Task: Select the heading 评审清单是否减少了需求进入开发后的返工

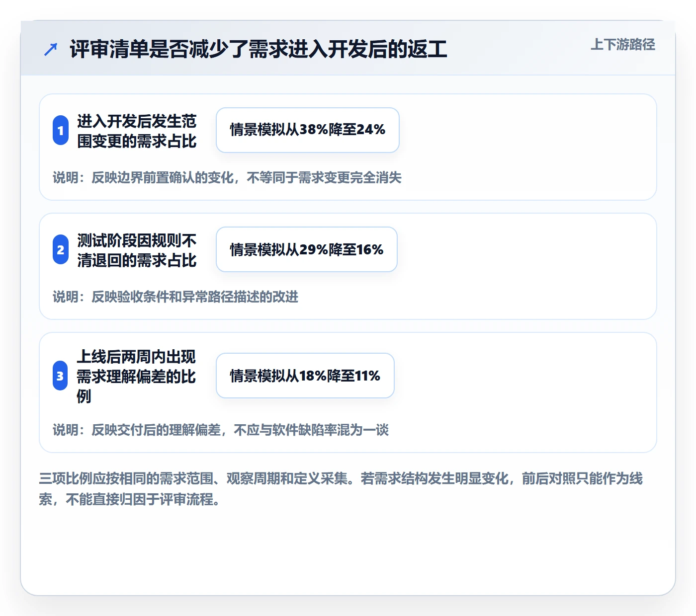Action: coord(259,49)
